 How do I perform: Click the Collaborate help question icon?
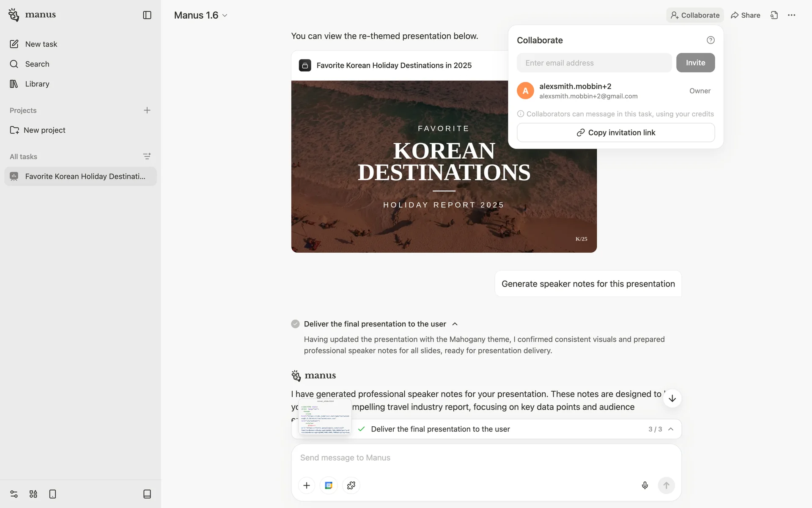pos(710,40)
